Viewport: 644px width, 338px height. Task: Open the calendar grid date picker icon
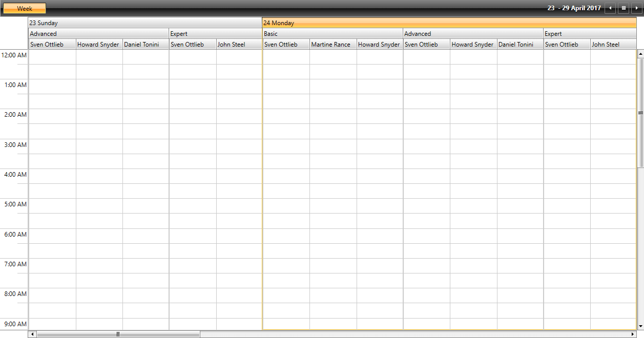pos(624,8)
